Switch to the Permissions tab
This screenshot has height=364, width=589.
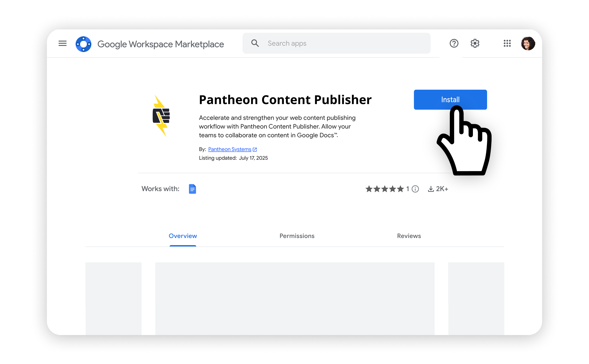click(297, 236)
